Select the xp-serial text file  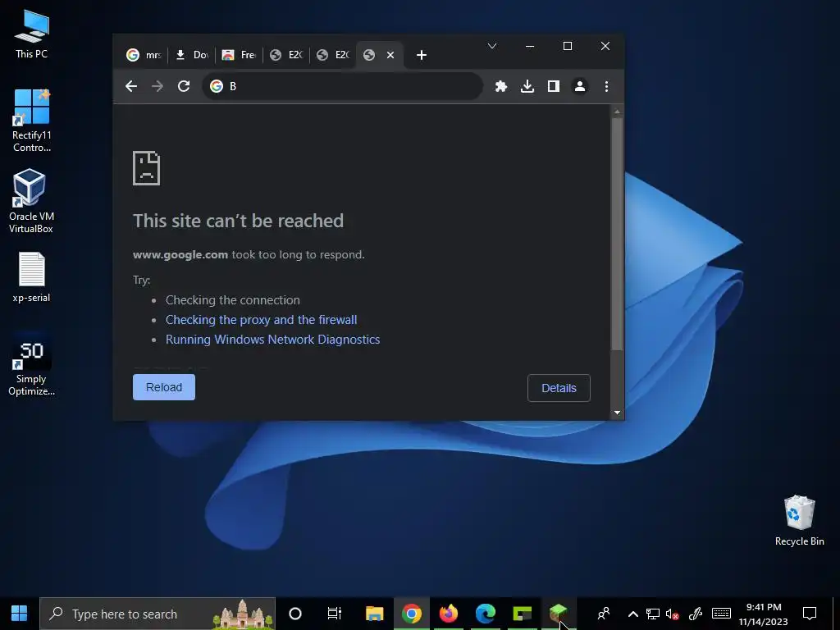click(31, 277)
